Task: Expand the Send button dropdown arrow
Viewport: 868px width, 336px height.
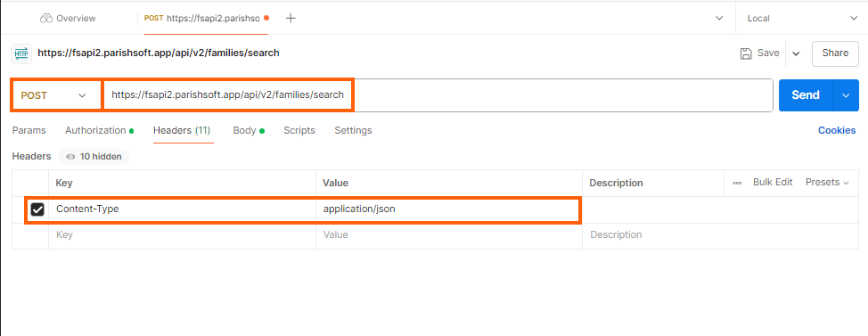Action: 846,95
